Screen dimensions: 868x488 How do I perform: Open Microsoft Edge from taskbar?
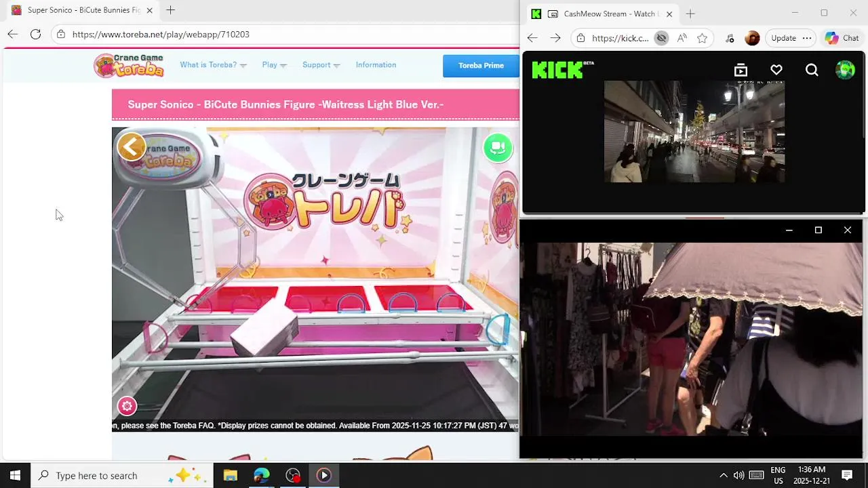262,475
